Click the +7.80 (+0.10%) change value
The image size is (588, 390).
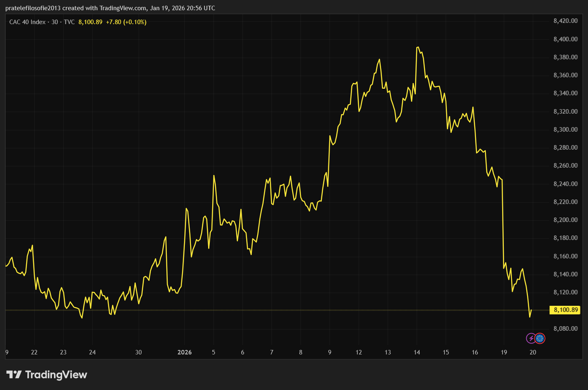click(x=128, y=22)
